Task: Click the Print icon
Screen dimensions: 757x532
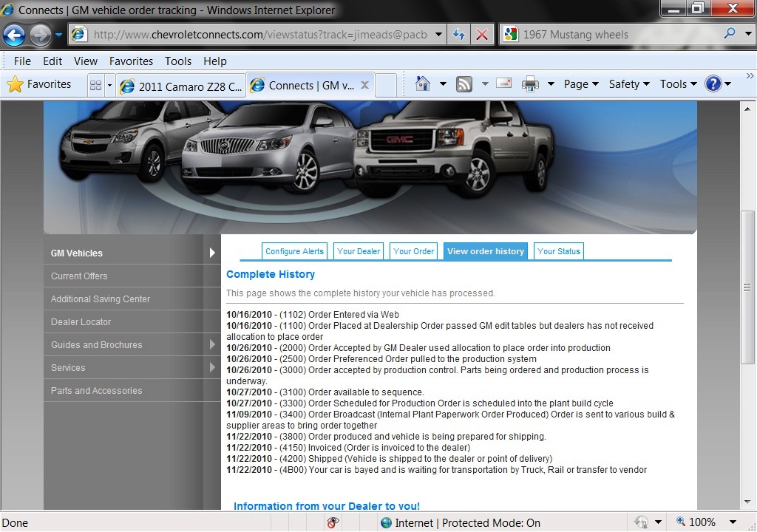Action: pyautogui.click(x=530, y=84)
